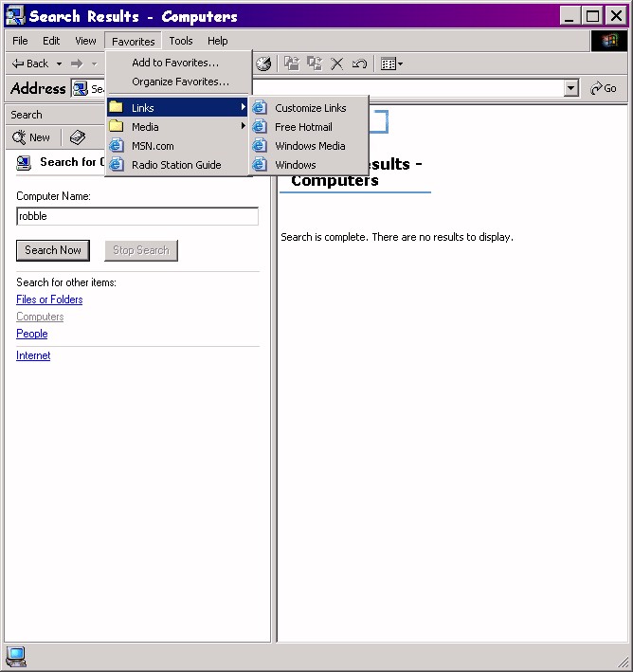Open the Views toolbar button
This screenshot has width=633, height=672.
click(391, 64)
